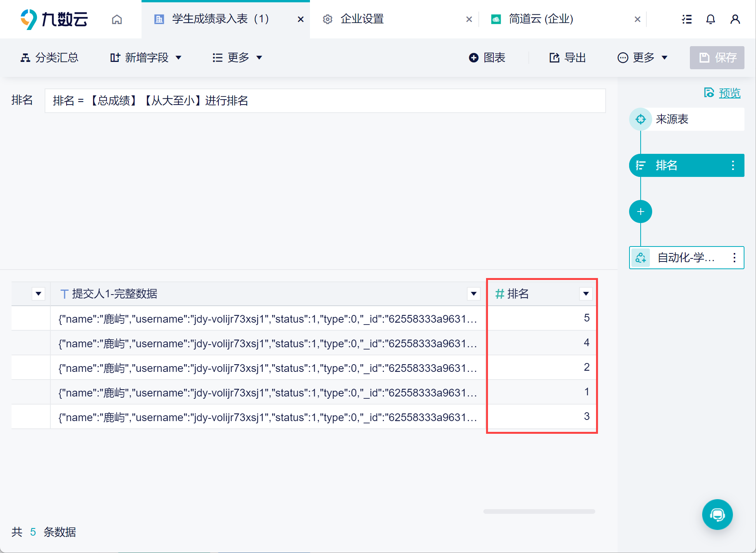Click the 导出 export button
This screenshot has width=756, height=553.
(568, 58)
